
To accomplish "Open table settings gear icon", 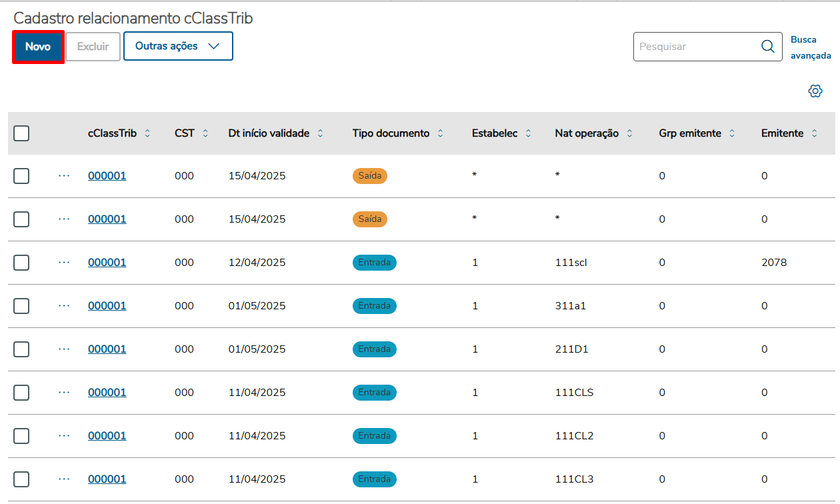I will [x=815, y=91].
